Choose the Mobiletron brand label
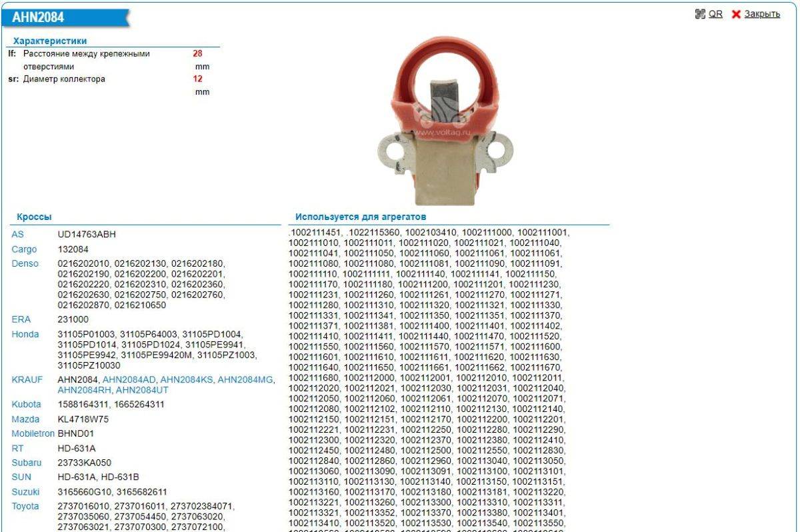This screenshot has width=800, height=532. coord(33,433)
